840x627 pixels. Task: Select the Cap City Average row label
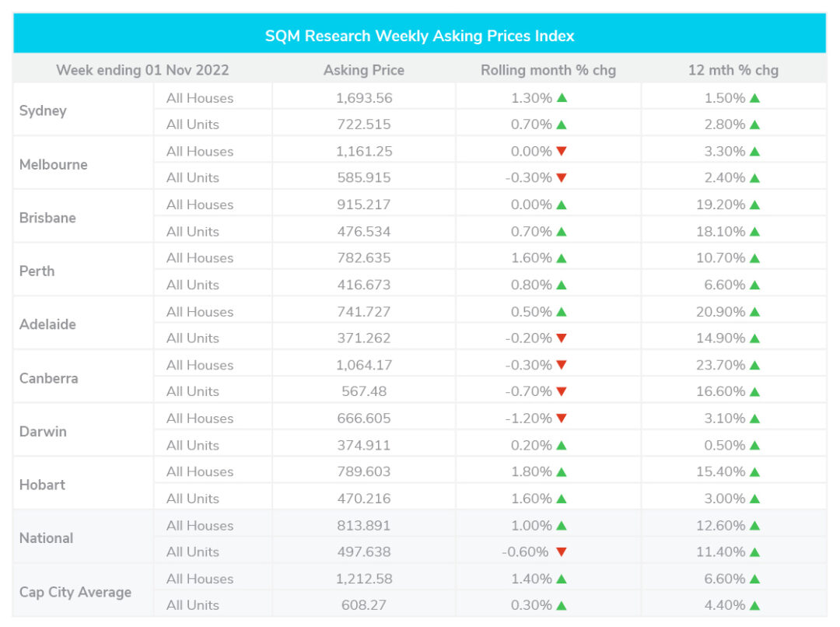(75, 592)
